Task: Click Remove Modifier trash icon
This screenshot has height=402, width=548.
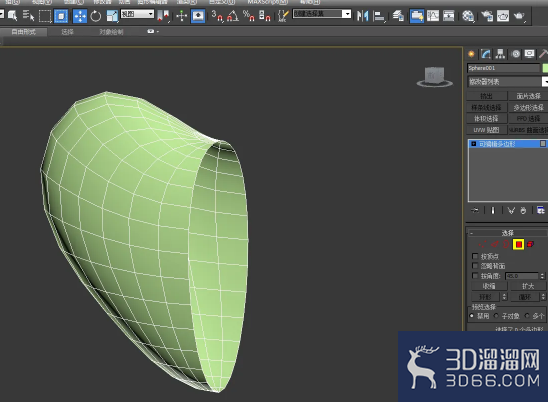Action: (523, 210)
